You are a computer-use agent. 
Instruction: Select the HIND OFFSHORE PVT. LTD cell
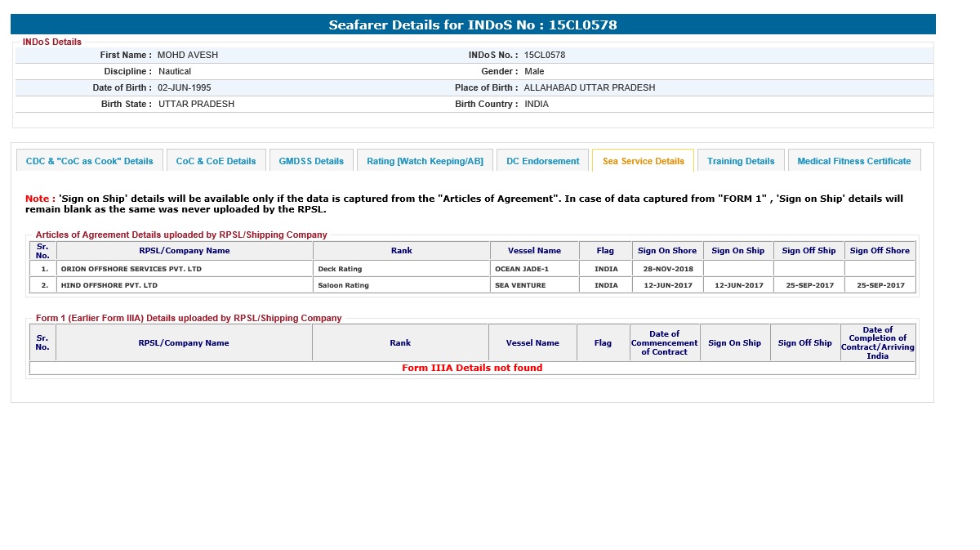[109, 285]
